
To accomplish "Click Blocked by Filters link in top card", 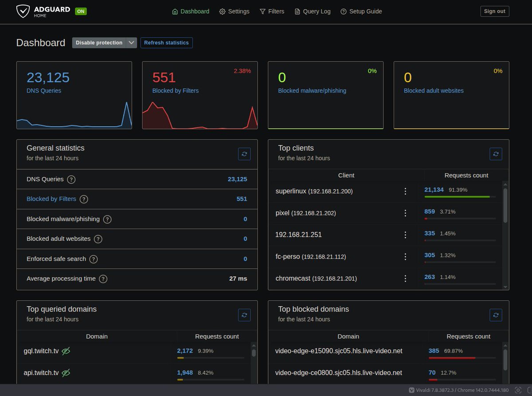I will [176, 90].
